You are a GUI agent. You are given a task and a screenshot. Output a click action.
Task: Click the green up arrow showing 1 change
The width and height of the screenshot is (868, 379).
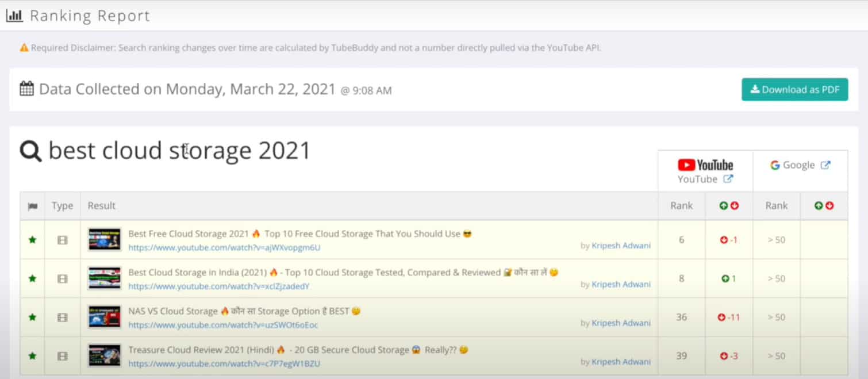pyautogui.click(x=725, y=278)
